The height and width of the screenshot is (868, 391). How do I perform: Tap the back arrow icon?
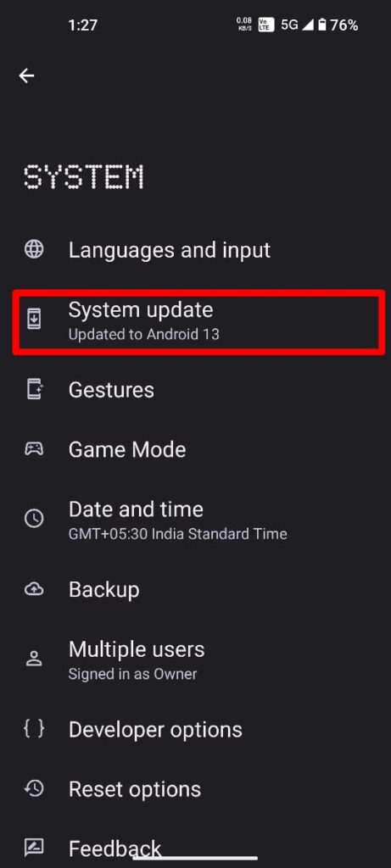point(26,75)
